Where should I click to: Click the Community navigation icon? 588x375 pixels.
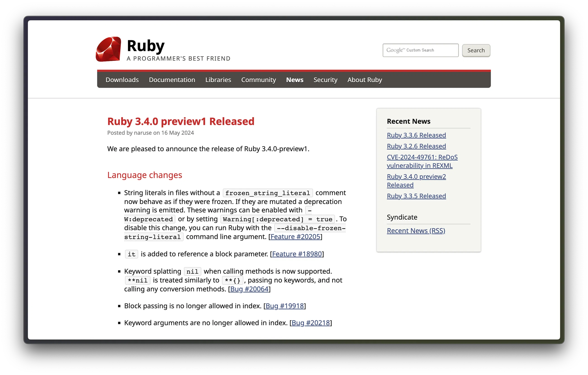coord(258,79)
